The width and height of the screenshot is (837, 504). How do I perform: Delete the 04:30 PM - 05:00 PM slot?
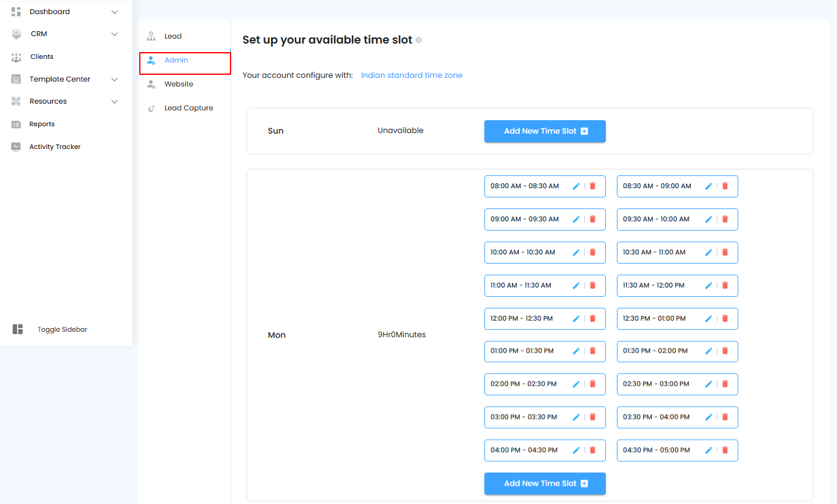click(x=725, y=450)
